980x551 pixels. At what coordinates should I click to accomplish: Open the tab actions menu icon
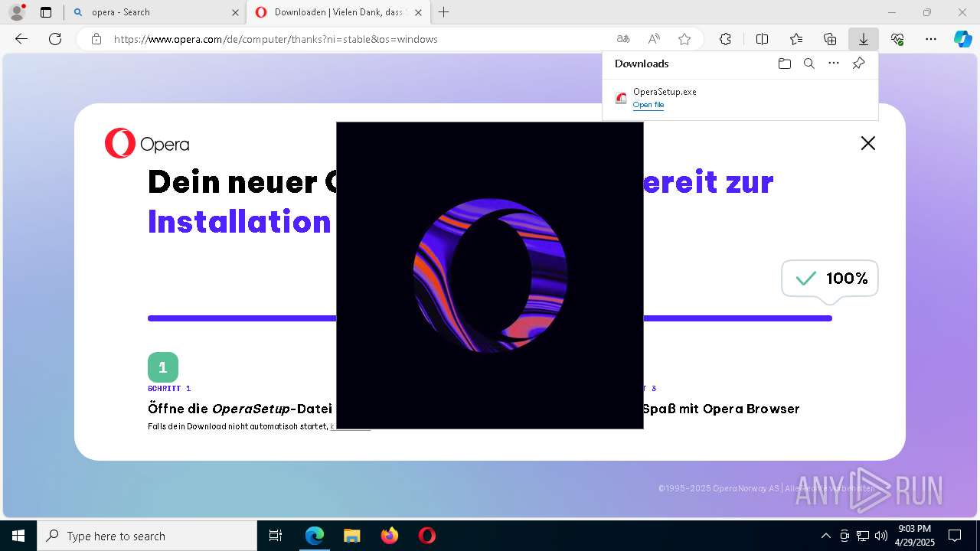pyautogui.click(x=46, y=12)
